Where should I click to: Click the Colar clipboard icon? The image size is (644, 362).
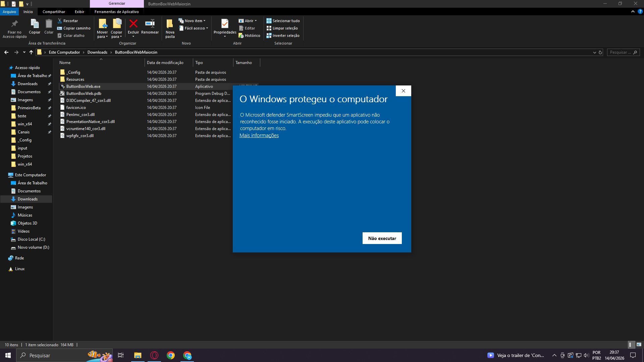click(x=49, y=24)
